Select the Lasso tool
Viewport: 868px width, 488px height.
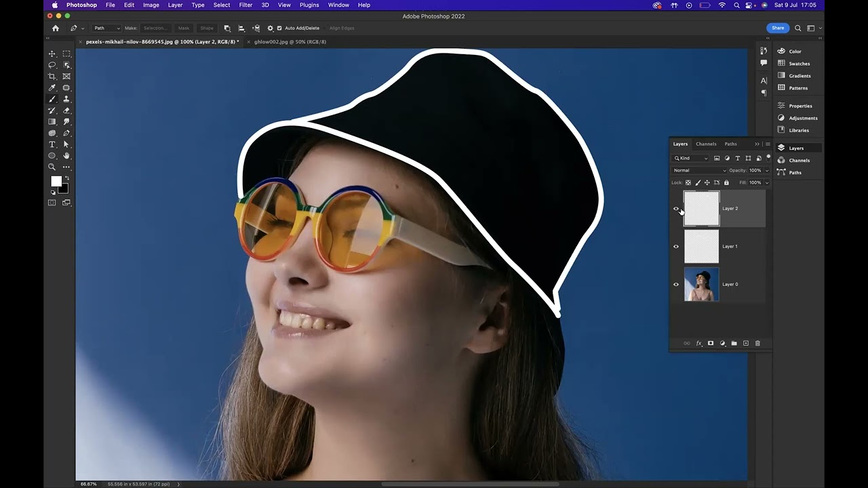[52, 65]
